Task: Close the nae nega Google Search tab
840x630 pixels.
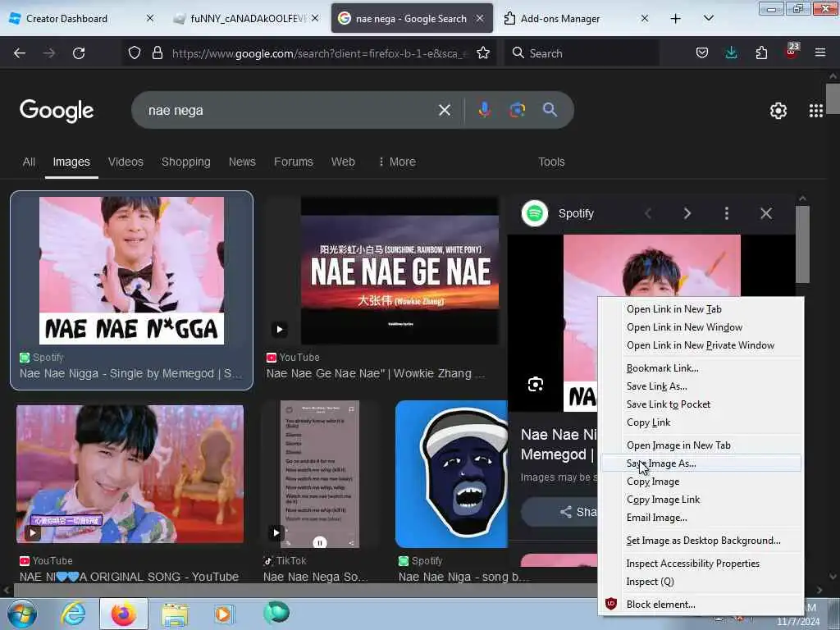Action: coord(480,19)
